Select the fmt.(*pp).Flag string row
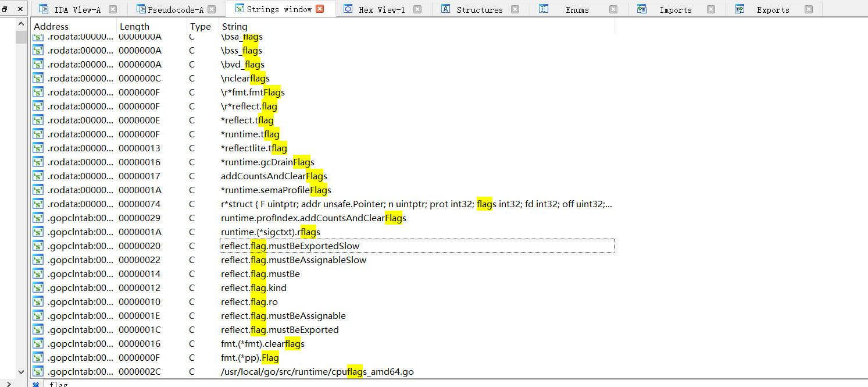Image resolution: width=868 pixels, height=387 pixels. click(250, 358)
